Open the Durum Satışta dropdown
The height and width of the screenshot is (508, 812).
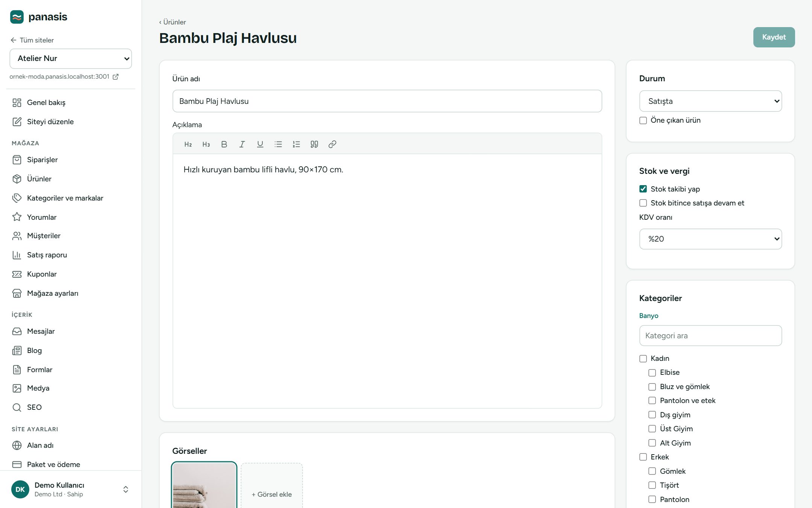(710, 101)
